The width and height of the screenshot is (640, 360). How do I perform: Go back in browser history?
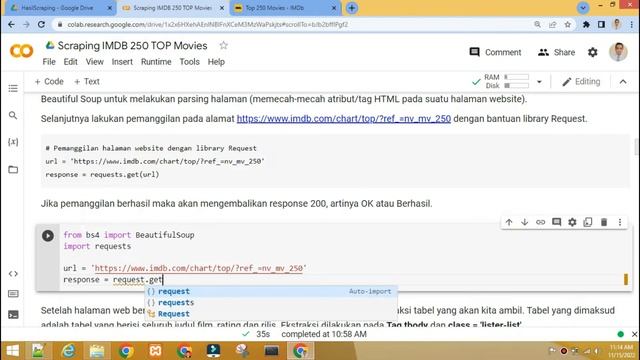click(x=11, y=24)
